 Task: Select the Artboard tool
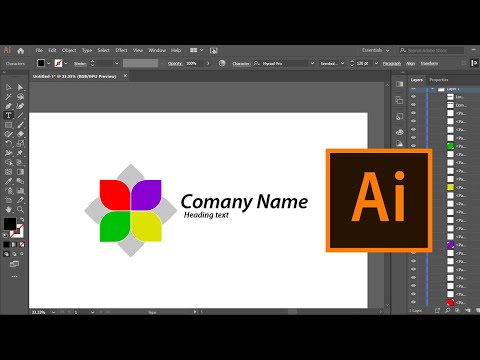9,200
